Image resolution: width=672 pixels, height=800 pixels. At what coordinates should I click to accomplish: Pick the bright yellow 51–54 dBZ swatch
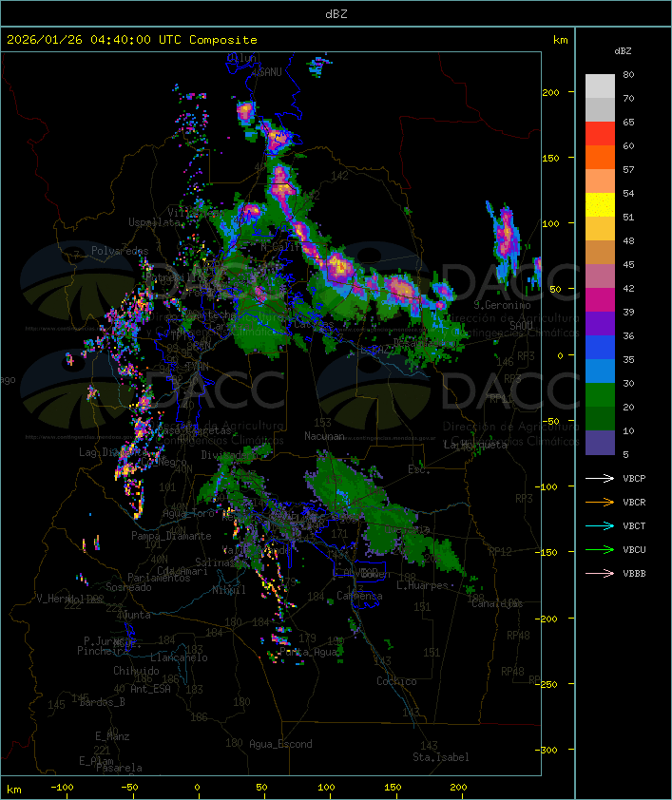click(600, 205)
